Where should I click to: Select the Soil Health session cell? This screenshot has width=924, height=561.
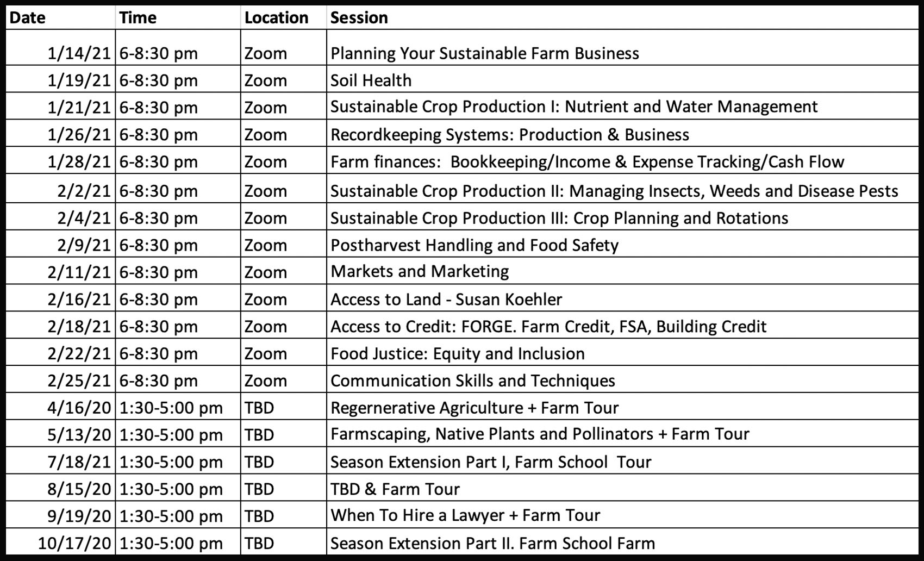tap(371, 80)
